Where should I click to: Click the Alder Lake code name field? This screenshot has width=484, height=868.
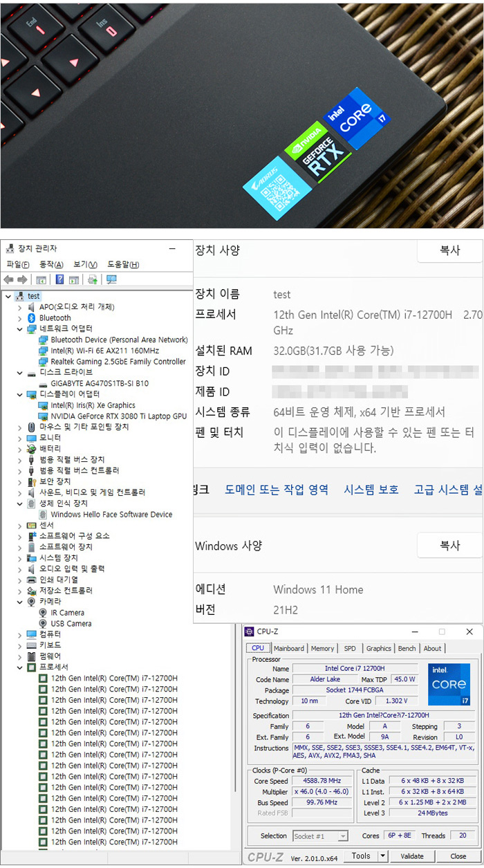coord(325,679)
